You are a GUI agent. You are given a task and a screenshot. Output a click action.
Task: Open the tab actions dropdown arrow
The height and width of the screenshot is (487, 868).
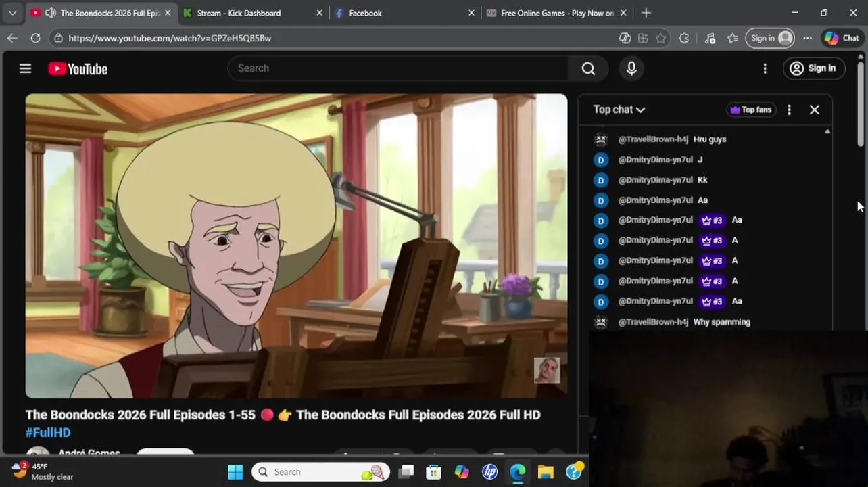pos(12,13)
